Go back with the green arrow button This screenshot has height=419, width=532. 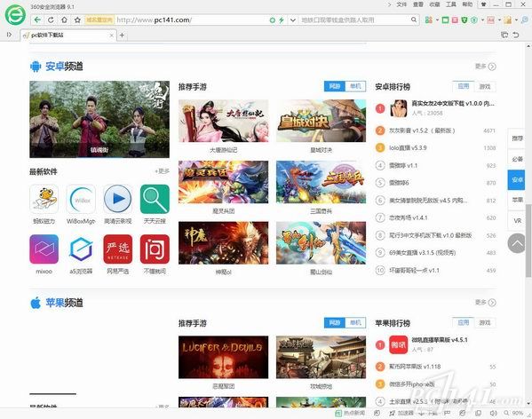click(x=37, y=20)
